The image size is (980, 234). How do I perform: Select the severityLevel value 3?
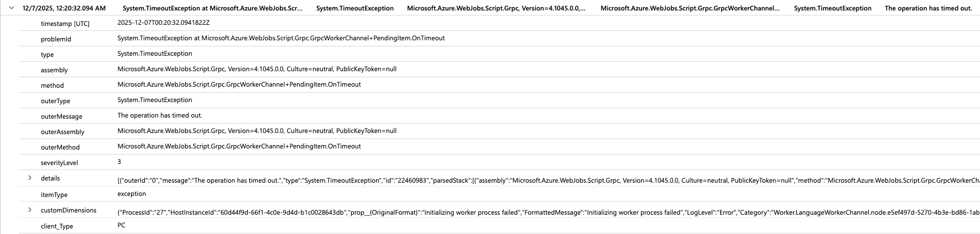[x=119, y=162]
